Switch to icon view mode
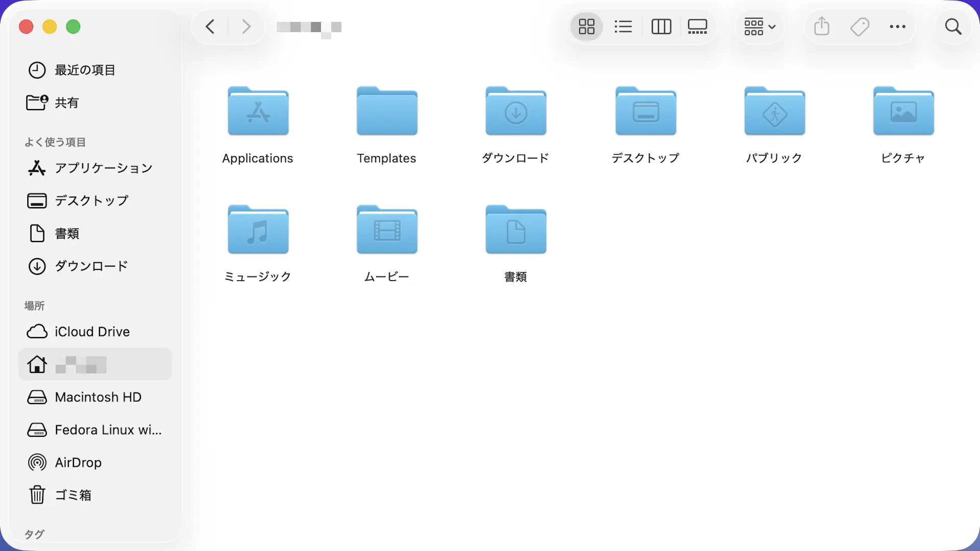The image size is (980, 551). [x=586, y=27]
